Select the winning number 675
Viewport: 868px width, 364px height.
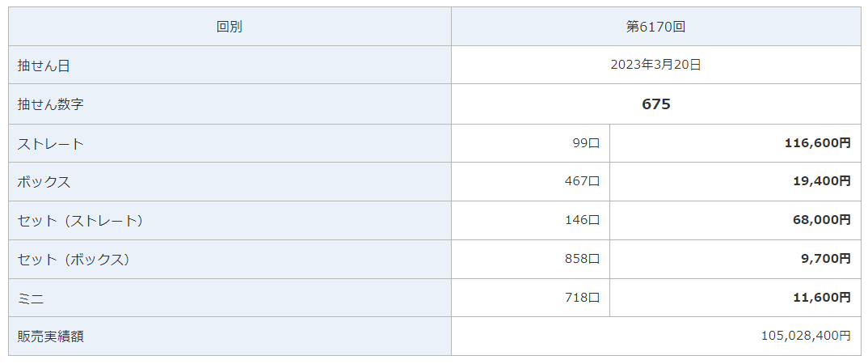(655, 104)
